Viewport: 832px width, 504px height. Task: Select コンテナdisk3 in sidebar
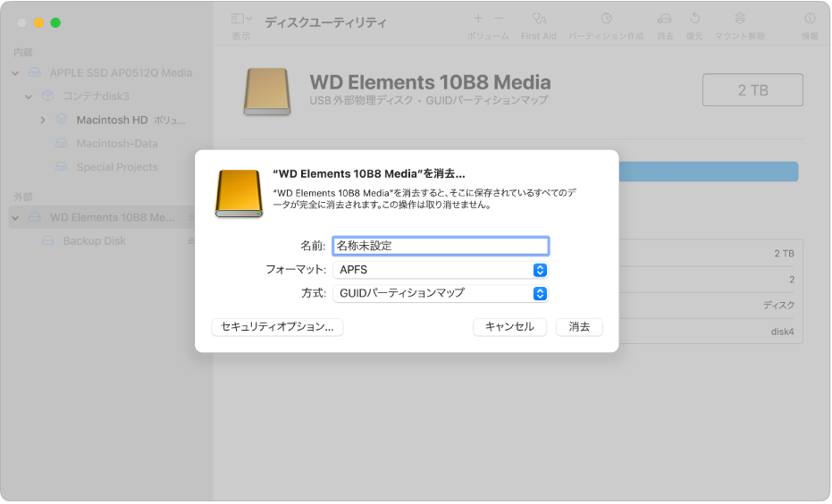(x=96, y=97)
